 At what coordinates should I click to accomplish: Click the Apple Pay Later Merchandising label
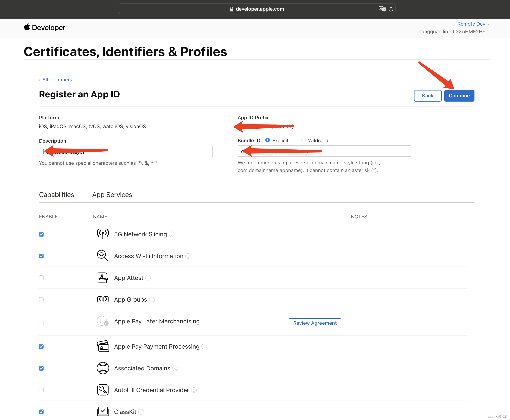tap(157, 321)
